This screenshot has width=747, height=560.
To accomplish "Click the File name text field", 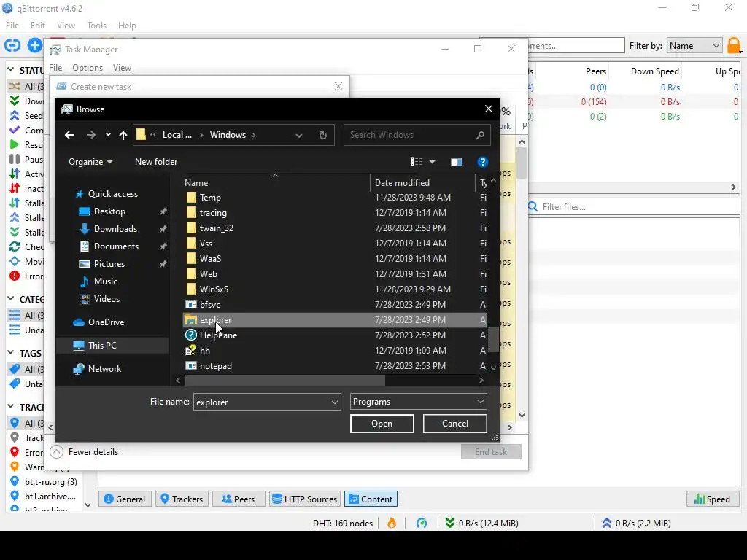I will 262,402.
